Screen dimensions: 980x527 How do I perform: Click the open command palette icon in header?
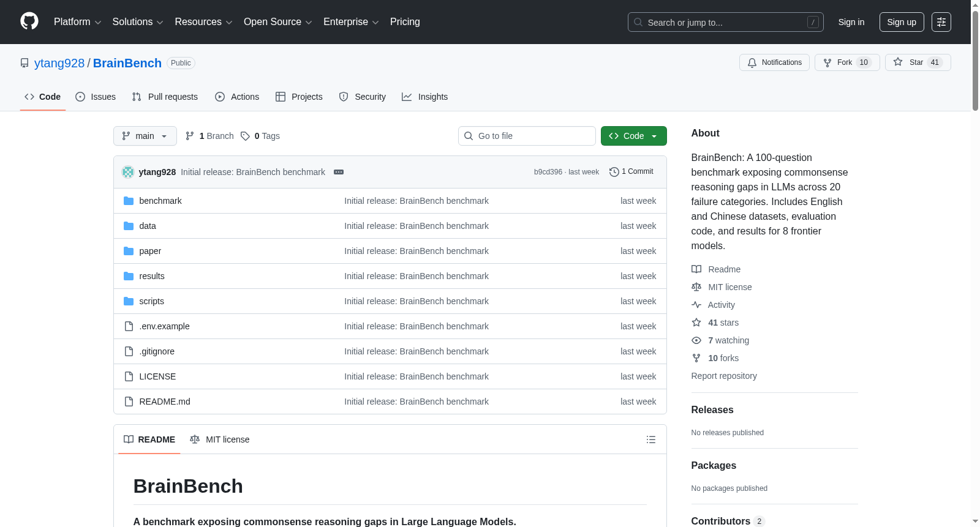pyautogui.click(x=941, y=22)
